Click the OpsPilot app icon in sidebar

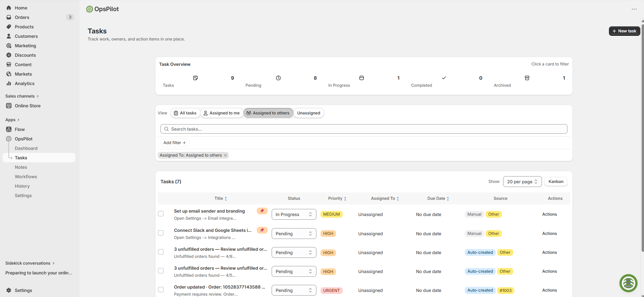[9, 139]
